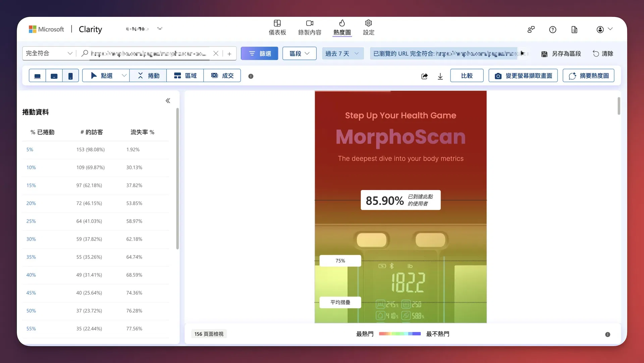This screenshot has height=363, width=644.
Task: Click the 75% scroll marker label
Action: [340, 261]
